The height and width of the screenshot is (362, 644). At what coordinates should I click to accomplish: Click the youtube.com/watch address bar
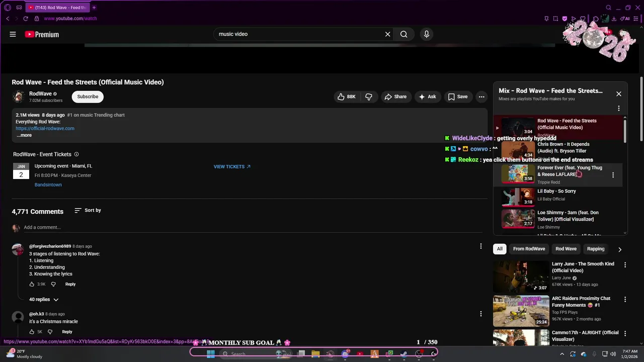[70, 19]
